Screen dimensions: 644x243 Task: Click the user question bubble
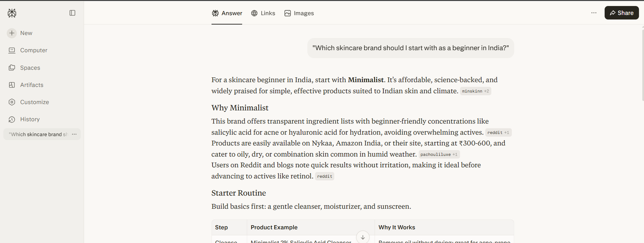pos(411,48)
